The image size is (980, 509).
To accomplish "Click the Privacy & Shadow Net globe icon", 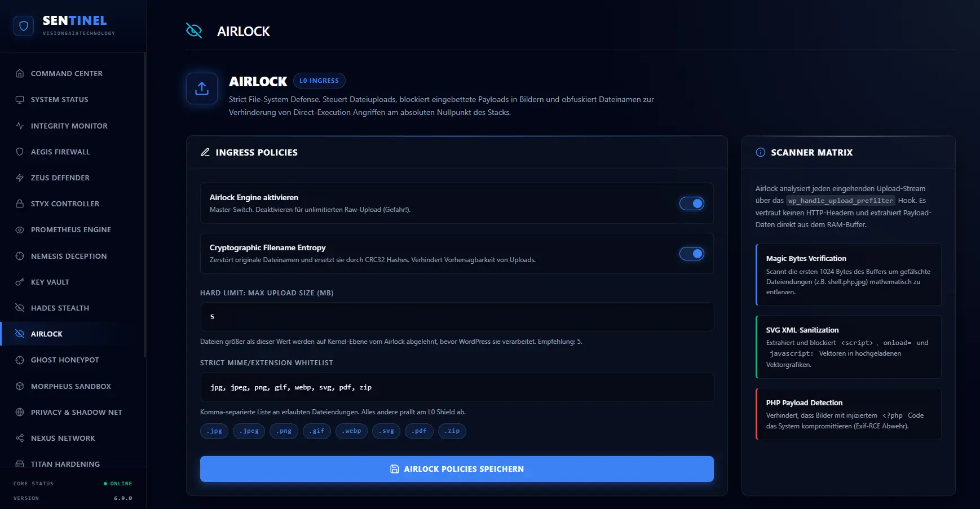I will tap(20, 412).
